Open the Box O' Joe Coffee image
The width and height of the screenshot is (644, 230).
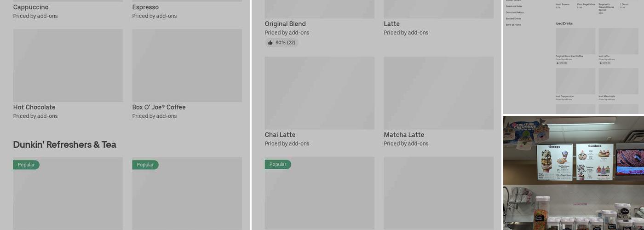coord(187,65)
